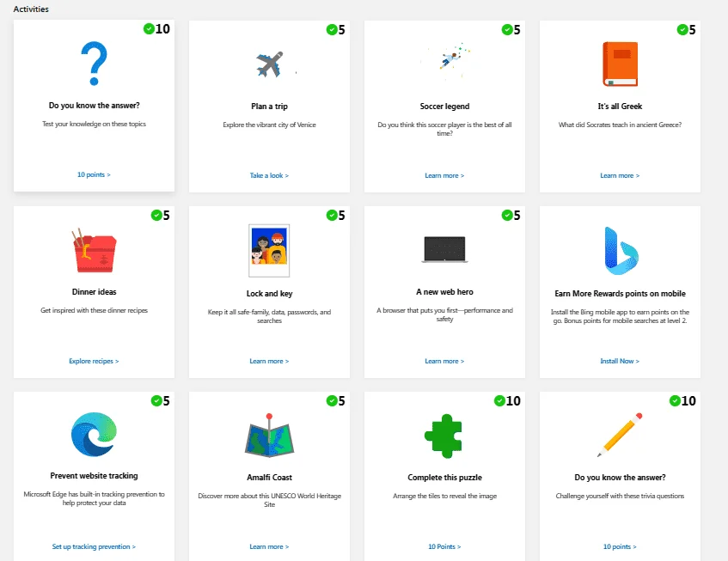Click the orange book icon
This screenshot has height=561, width=728.
(620, 64)
